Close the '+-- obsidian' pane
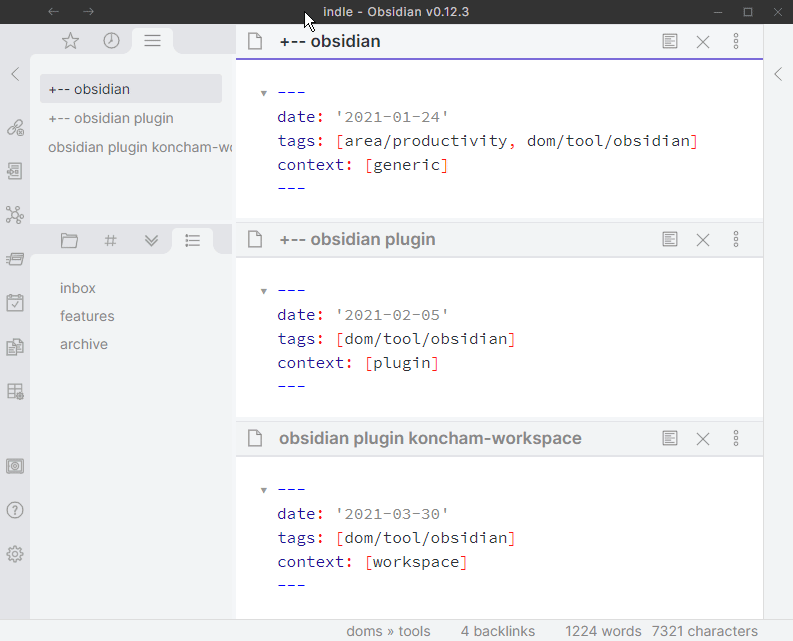Image resolution: width=793 pixels, height=641 pixels. (703, 41)
